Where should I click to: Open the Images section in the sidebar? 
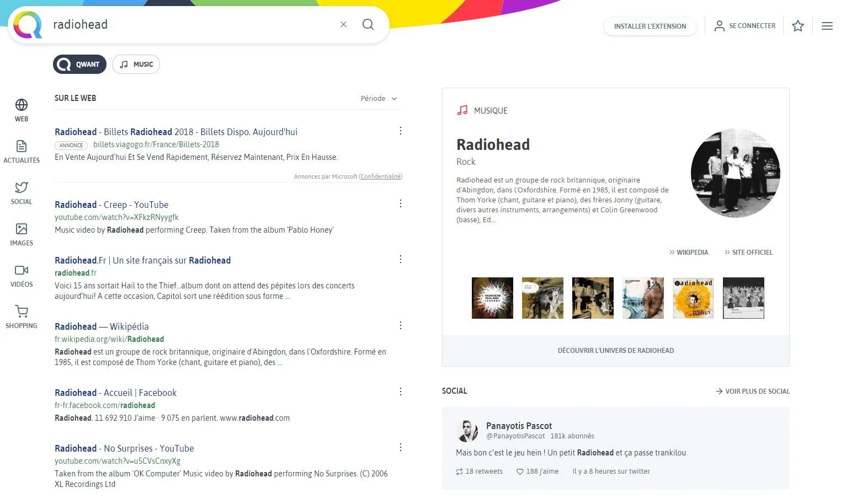(x=21, y=234)
